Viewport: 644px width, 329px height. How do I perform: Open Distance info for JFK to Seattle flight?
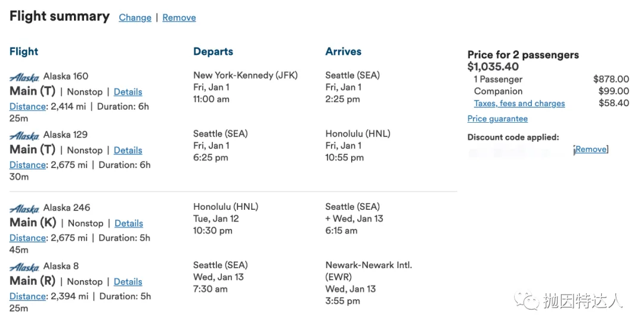pos(27,107)
